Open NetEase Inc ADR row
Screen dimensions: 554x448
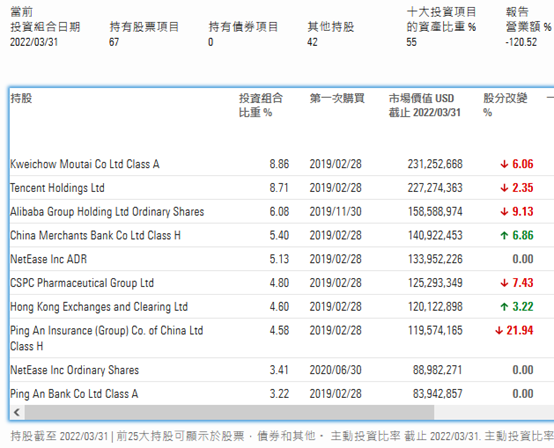tap(48, 259)
